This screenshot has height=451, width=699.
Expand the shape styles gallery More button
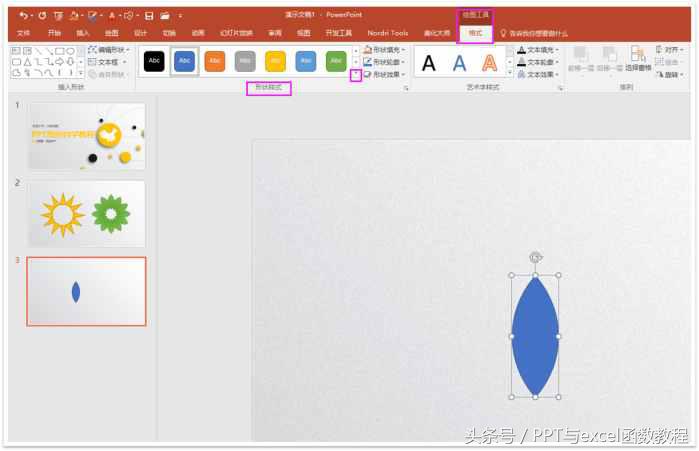click(x=356, y=75)
